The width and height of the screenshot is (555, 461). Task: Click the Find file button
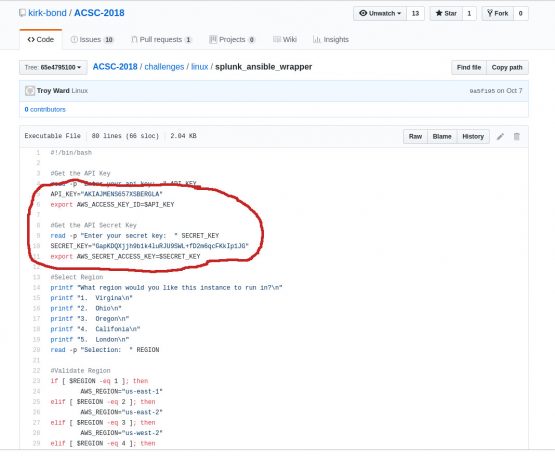click(x=469, y=67)
